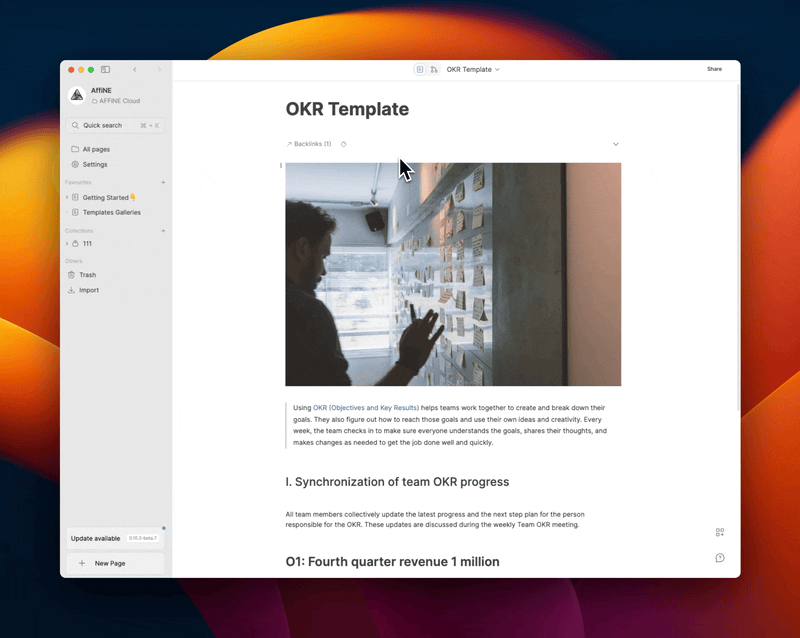The height and width of the screenshot is (638, 800).
Task: Click the heading "I. Synchronization of team OKR progress"
Action: (x=397, y=482)
